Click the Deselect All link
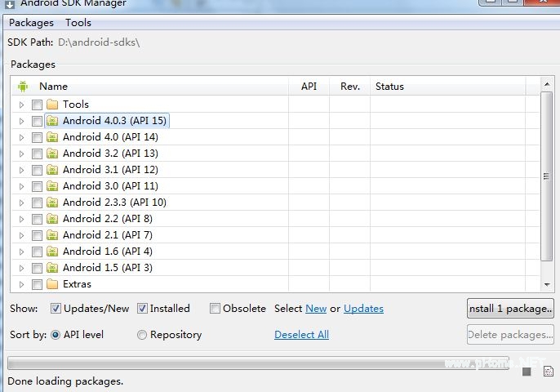The image size is (560, 392). coord(301,335)
